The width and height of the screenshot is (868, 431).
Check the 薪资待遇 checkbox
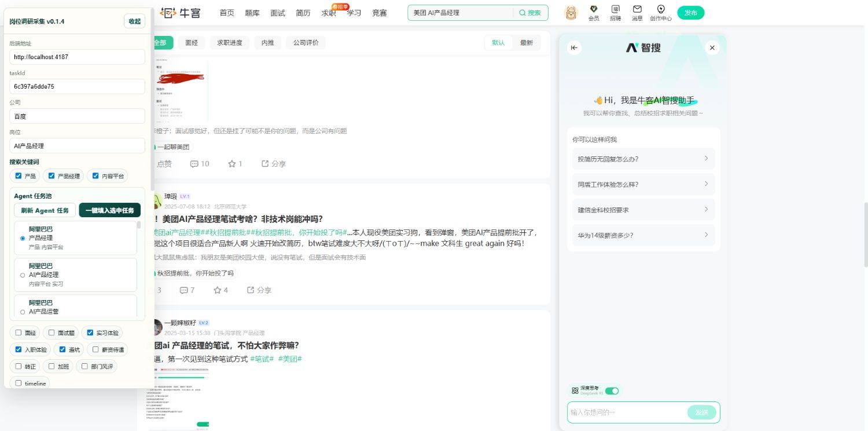click(95, 350)
